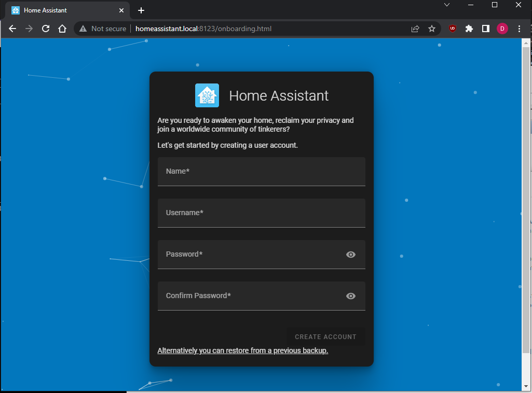The image size is (532, 393).
Task: Minimize the browser window
Action: tap(471, 5)
